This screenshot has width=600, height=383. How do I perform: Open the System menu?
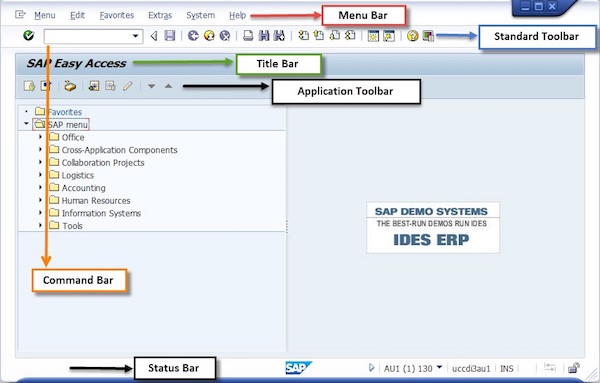click(201, 15)
